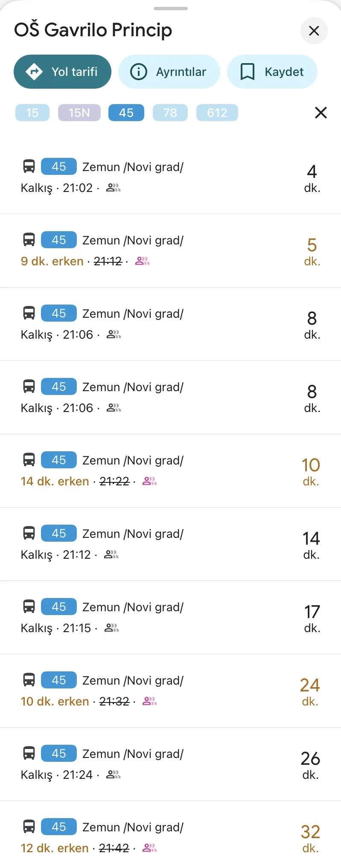
Task: Tap the info icon beside Ayrıntılar
Action: tap(138, 72)
